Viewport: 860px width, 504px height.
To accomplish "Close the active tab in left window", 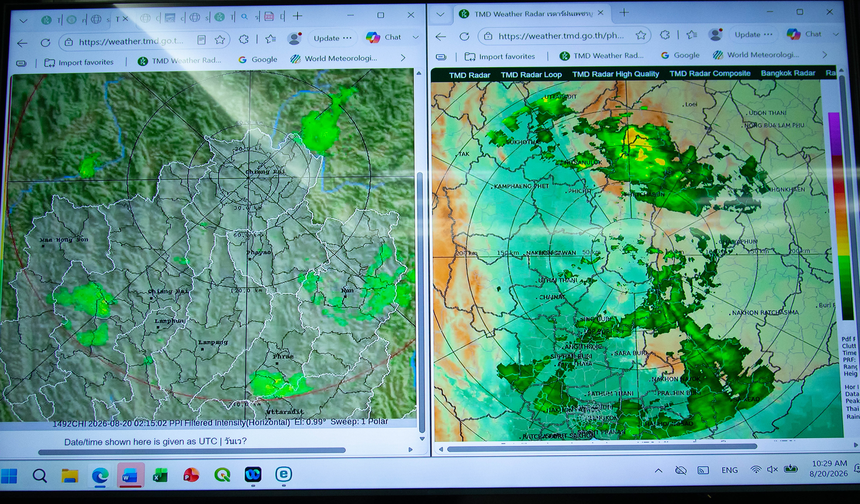I will (125, 19).
